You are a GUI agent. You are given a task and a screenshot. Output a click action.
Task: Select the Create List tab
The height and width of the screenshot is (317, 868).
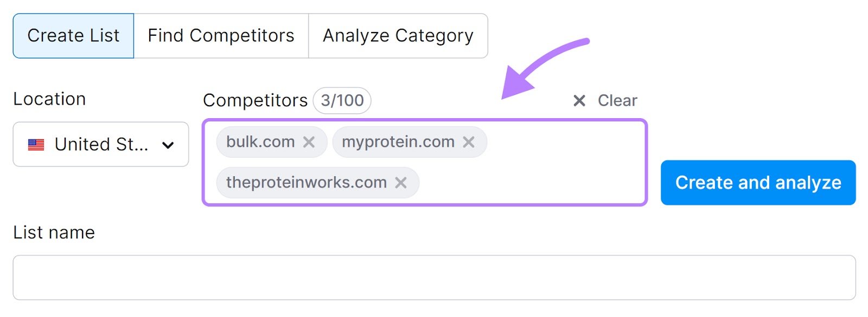pos(73,36)
